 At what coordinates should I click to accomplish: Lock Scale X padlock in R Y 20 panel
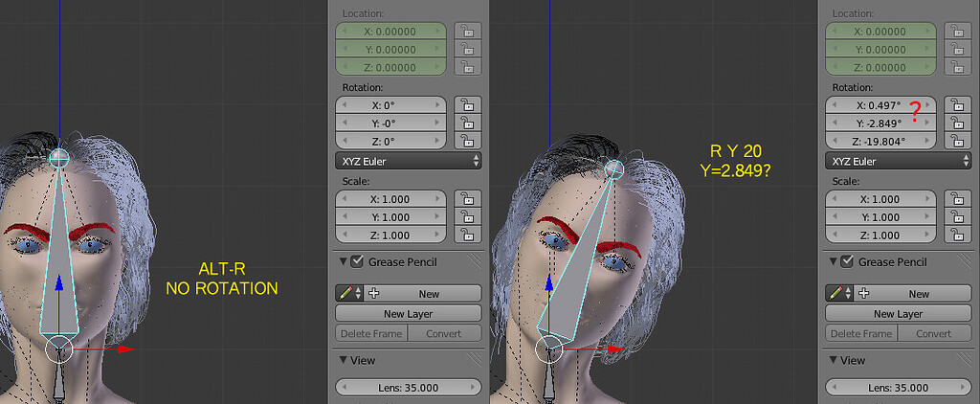tap(957, 199)
